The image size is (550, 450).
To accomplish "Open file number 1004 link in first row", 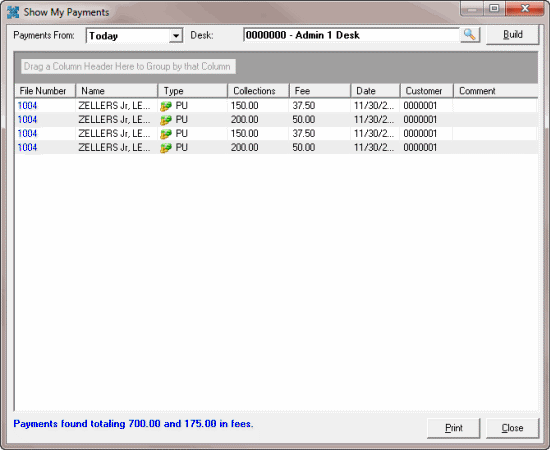I will (x=27, y=106).
